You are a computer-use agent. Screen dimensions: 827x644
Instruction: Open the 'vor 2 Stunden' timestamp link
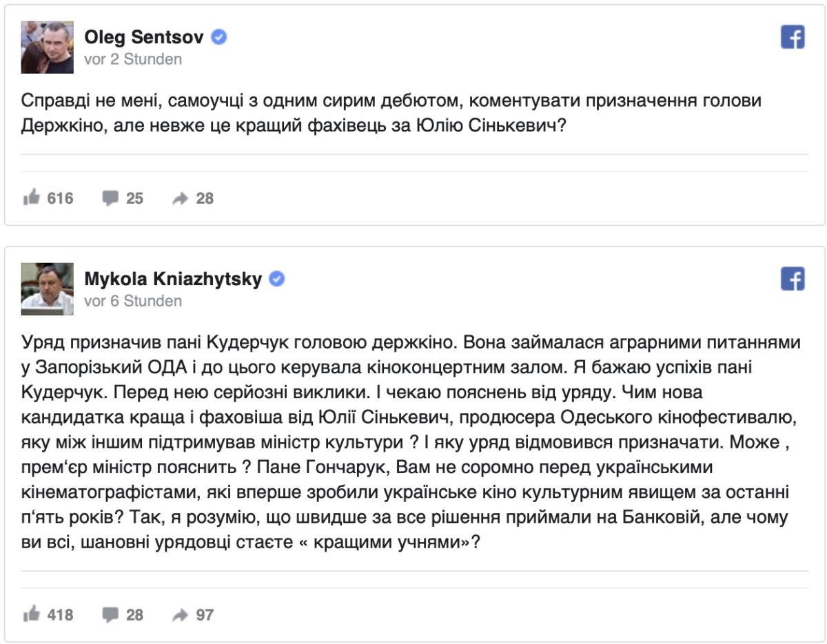(133, 59)
